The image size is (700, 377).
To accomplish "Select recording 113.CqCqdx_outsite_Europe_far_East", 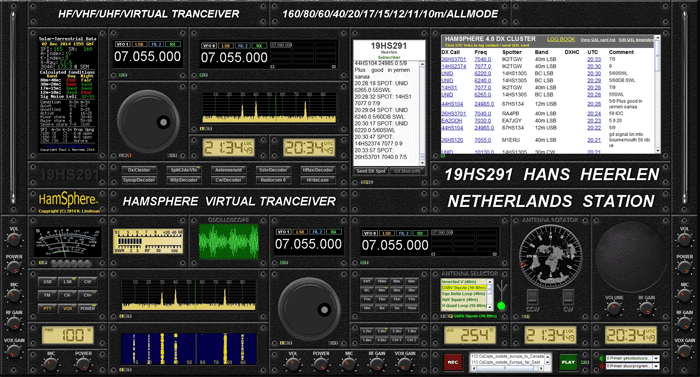I will pyautogui.click(x=507, y=362).
